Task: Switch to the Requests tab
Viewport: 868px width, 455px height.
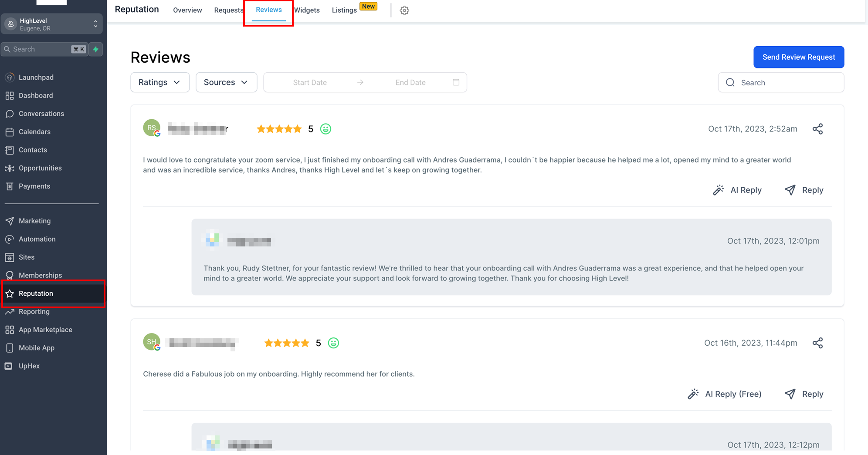Action: click(228, 10)
